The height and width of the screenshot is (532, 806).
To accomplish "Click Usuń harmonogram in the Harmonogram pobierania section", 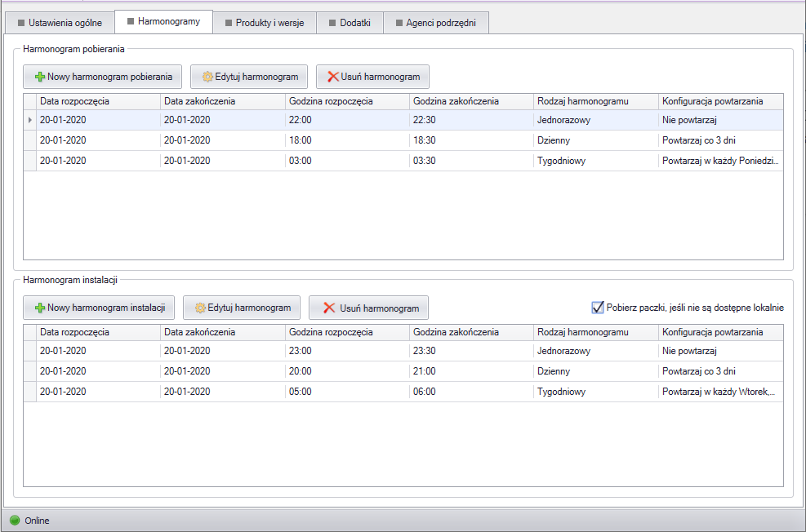I will tap(372, 77).
